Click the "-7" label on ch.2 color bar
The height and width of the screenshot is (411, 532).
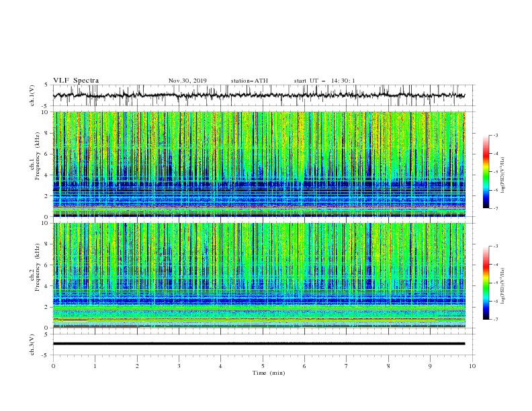495,320
